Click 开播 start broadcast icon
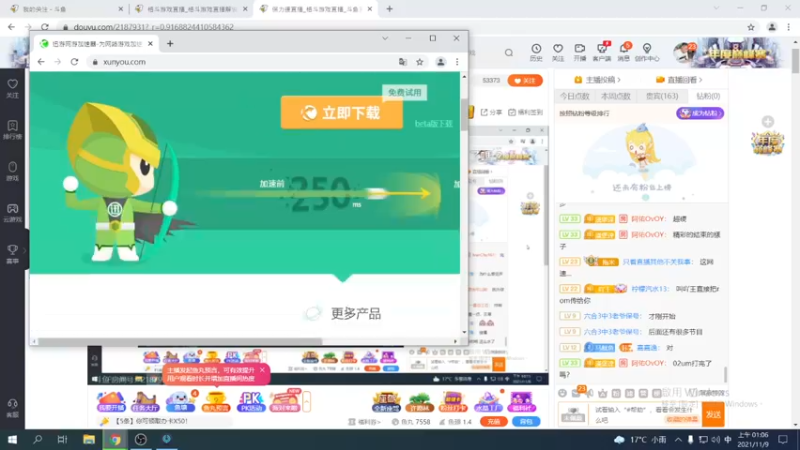 pyautogui.click(x=580, y=52)
